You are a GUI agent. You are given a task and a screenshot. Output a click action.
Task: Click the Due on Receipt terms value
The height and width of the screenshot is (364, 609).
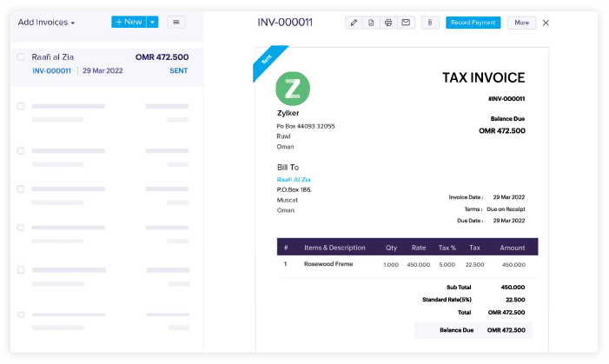[506, 209]
